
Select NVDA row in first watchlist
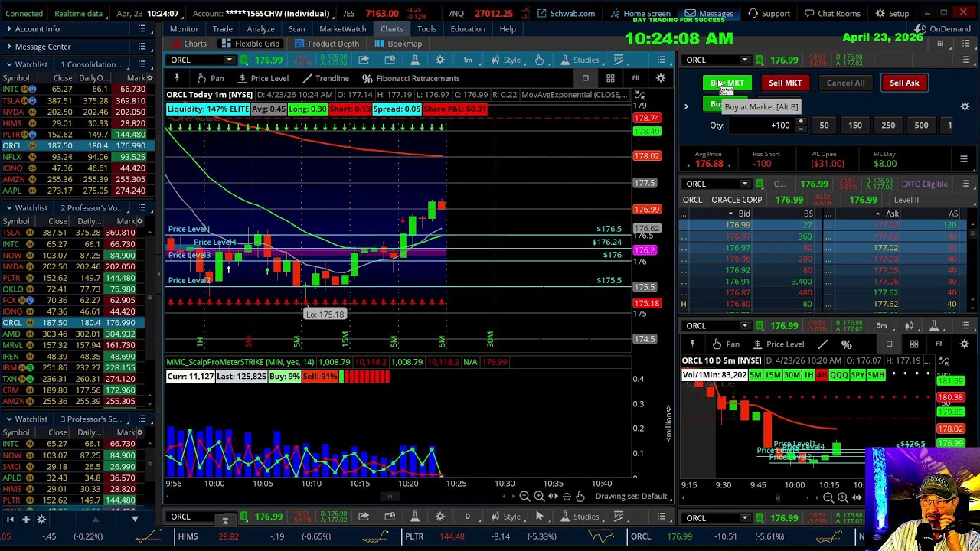pos(75,112)
